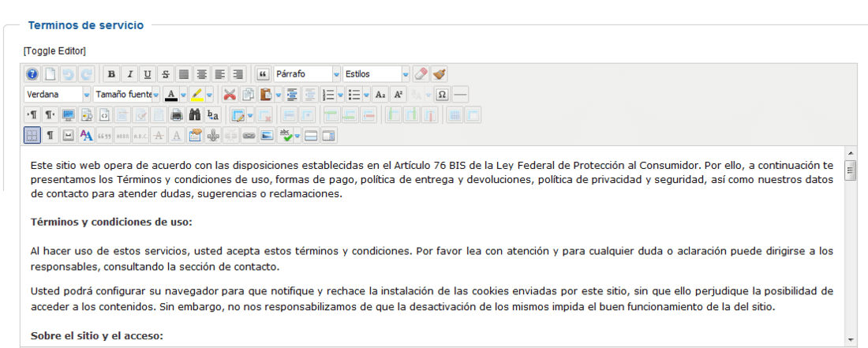Click the new document icon
Viewport: 868px width, 348px height.
[50, 73]
